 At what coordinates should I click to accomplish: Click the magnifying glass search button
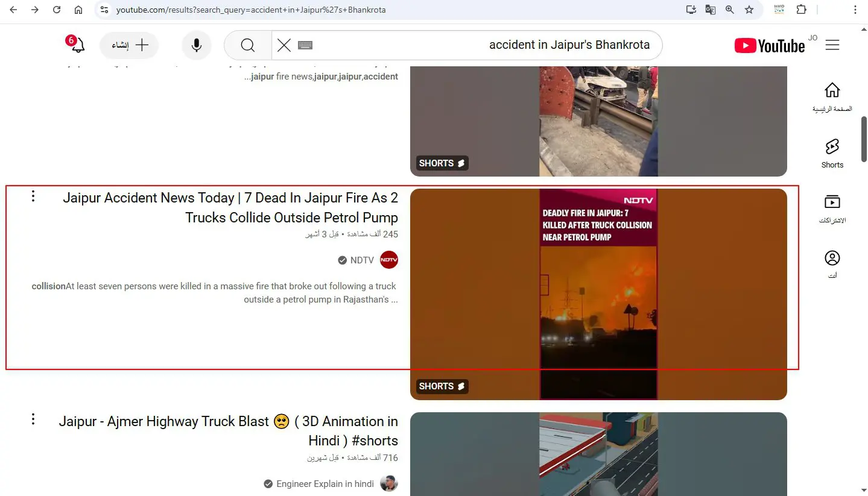247,45
